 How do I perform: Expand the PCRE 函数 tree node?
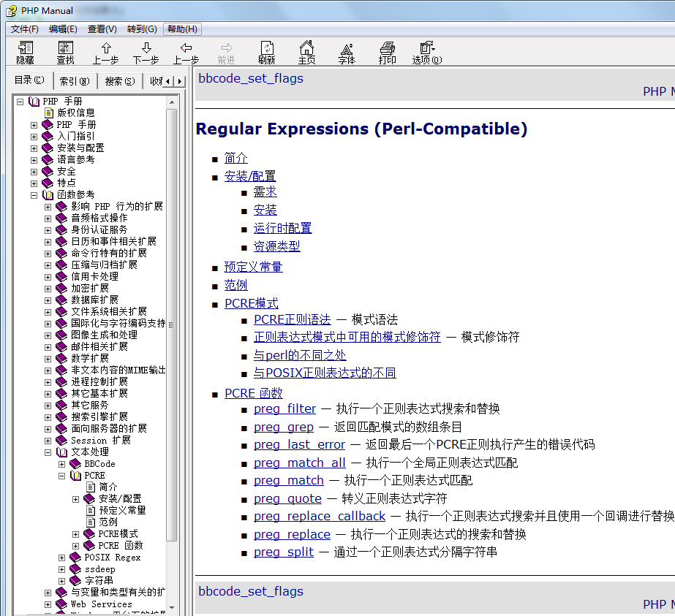coord(75,546)
